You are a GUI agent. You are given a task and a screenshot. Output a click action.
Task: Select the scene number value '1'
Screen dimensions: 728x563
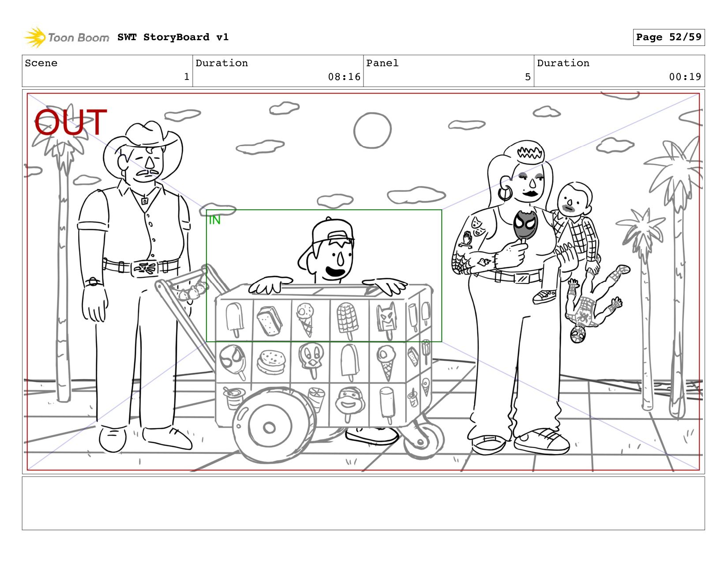pos(187,77)
